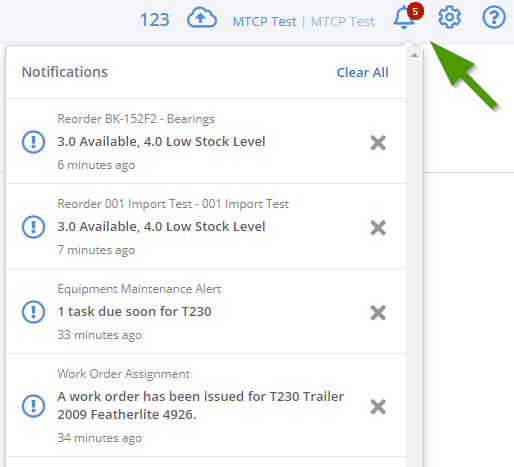Click the cloud upload icon
This screenshot has width=514, height=467.
(202, 18)
